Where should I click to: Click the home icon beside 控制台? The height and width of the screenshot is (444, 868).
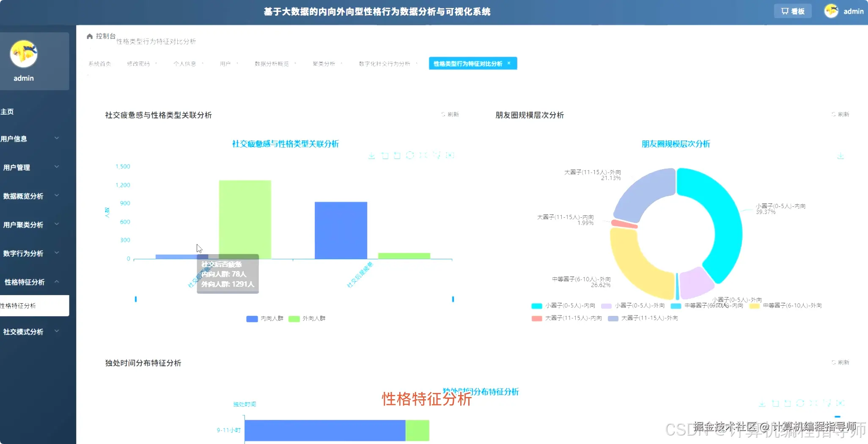(x=90, y=36)
